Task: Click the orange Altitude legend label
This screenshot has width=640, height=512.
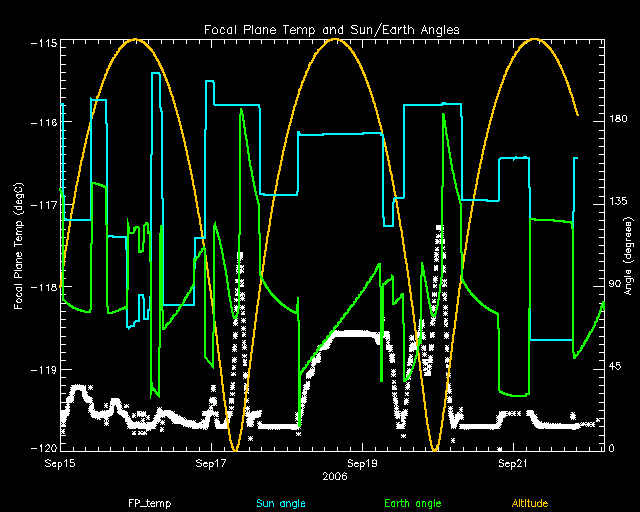Action: 534,501
